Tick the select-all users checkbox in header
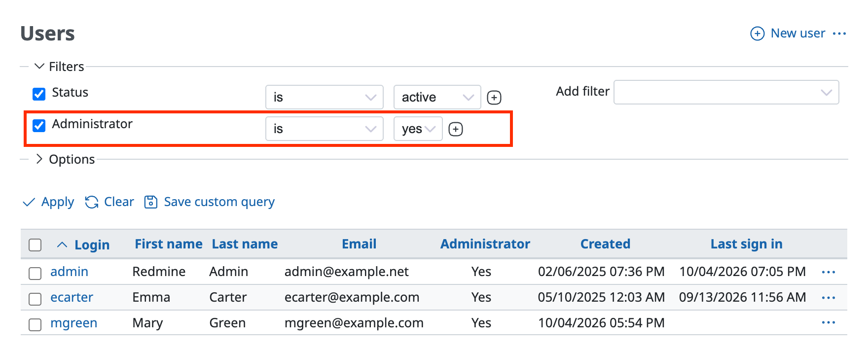868x349 pixels. coord(35,245)
